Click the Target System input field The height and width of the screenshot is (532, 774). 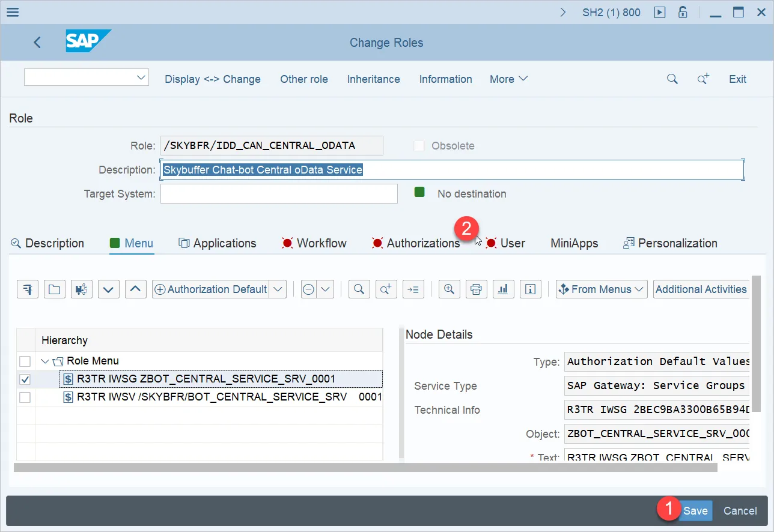pyautogui.click(x=279, y=193)
